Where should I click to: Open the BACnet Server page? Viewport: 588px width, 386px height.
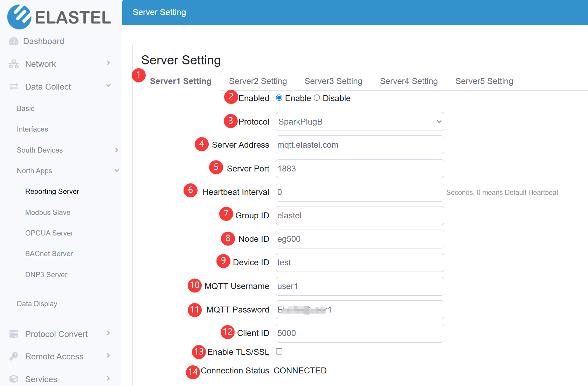pos(49,254)
